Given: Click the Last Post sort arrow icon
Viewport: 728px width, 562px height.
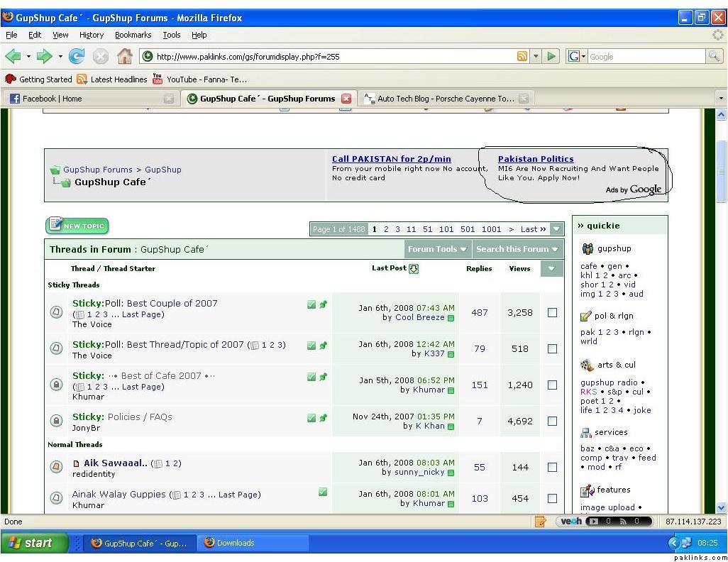Looking at the screenshot, I should coord(414,268).
